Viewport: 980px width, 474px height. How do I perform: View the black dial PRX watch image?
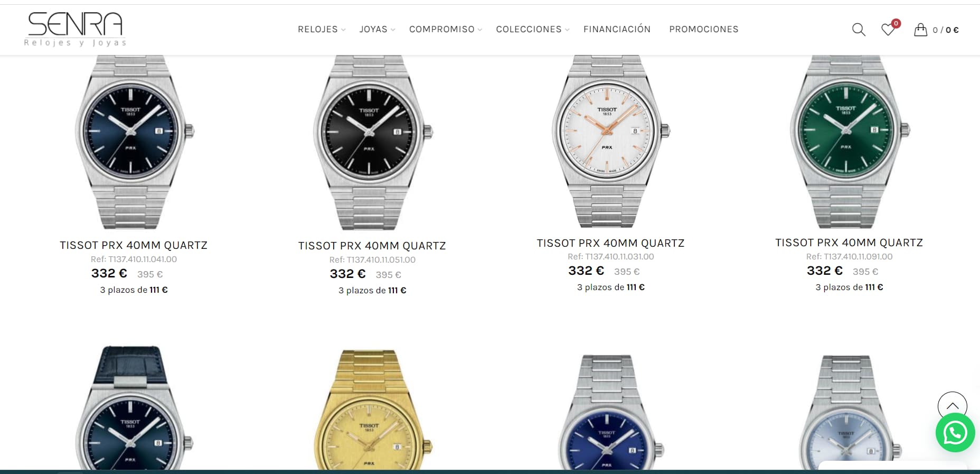point(372,143)
